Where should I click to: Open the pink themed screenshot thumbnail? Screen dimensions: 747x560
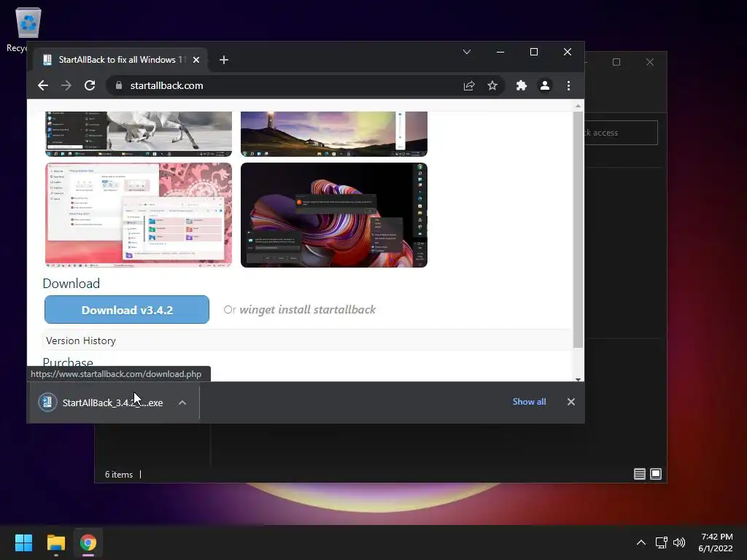pyautogui.click(x=139, y=215)
